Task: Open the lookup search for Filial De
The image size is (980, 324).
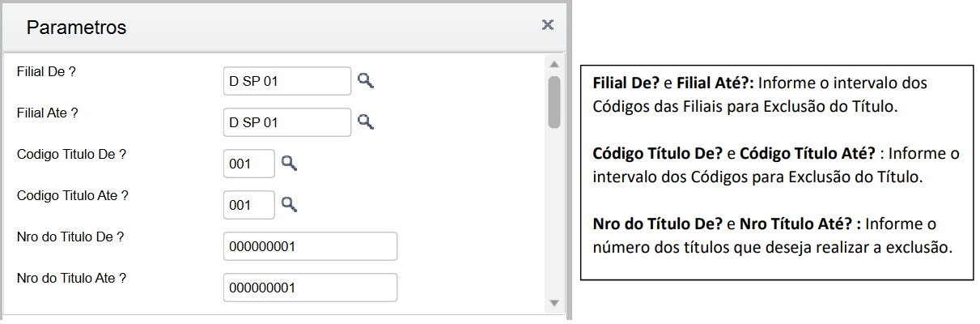Action: [x=367, y=80]
